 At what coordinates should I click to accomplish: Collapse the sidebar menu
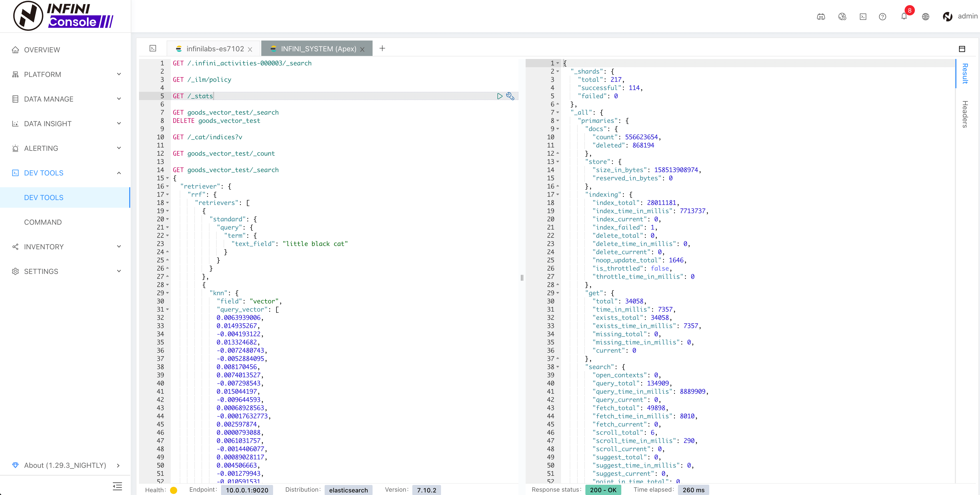pos(117,486)
